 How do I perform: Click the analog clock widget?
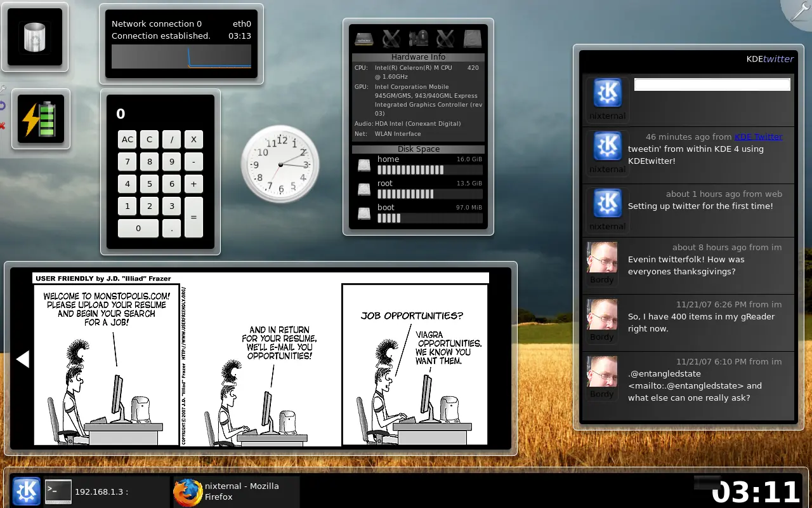pyautogui.click(x=280, y=164)
